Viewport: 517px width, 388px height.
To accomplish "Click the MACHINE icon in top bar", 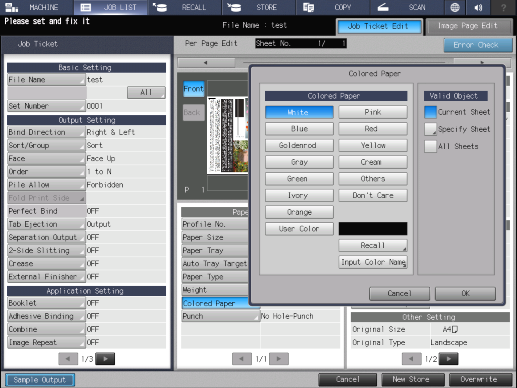I will click(12, 7).
